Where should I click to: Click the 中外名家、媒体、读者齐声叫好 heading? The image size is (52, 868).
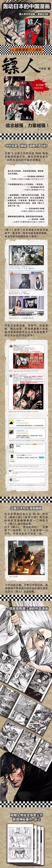(26, 146)
